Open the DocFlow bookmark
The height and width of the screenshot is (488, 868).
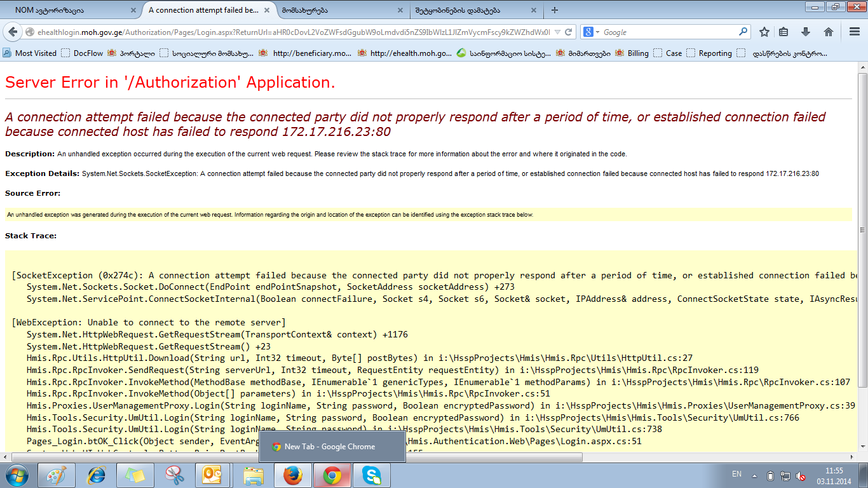88,53
